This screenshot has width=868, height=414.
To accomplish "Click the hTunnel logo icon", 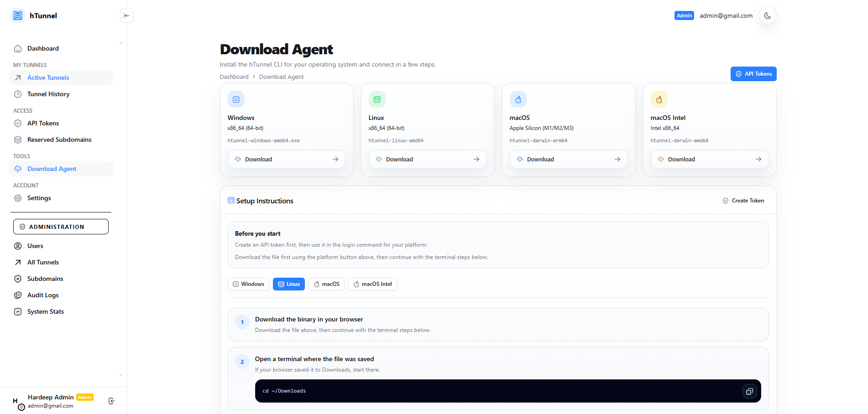I will pyautogui.click(x=17, y=15).
